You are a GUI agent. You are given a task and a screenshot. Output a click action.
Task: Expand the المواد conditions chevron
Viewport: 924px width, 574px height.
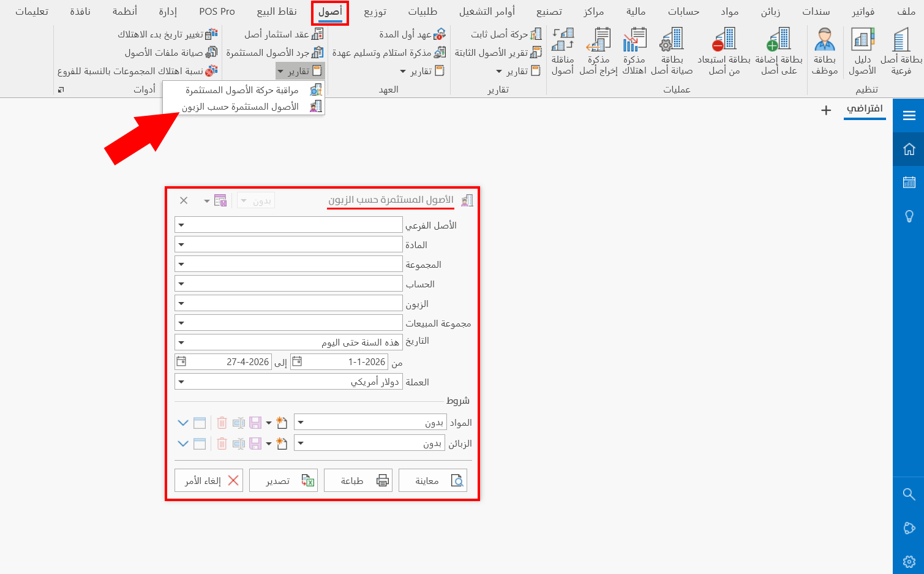tap(183, 423)
